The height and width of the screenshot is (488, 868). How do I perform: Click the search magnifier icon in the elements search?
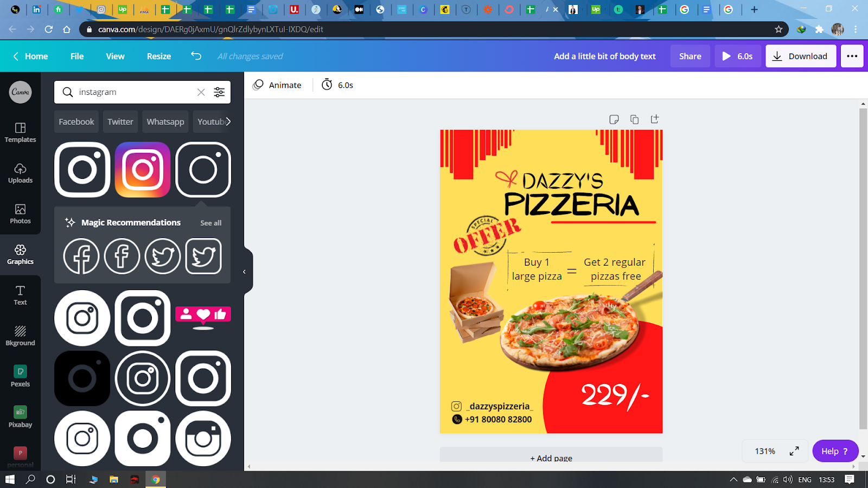[x=68, y=92]
